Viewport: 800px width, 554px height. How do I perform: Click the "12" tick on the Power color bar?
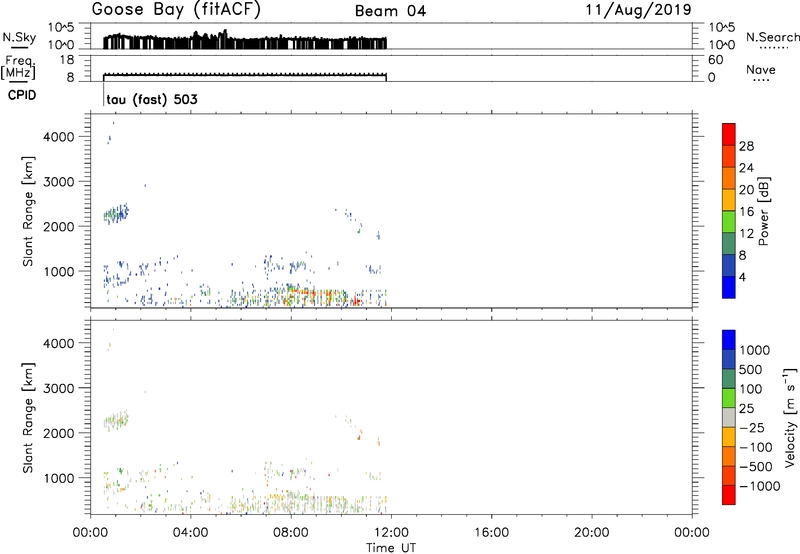click(746, 234)
